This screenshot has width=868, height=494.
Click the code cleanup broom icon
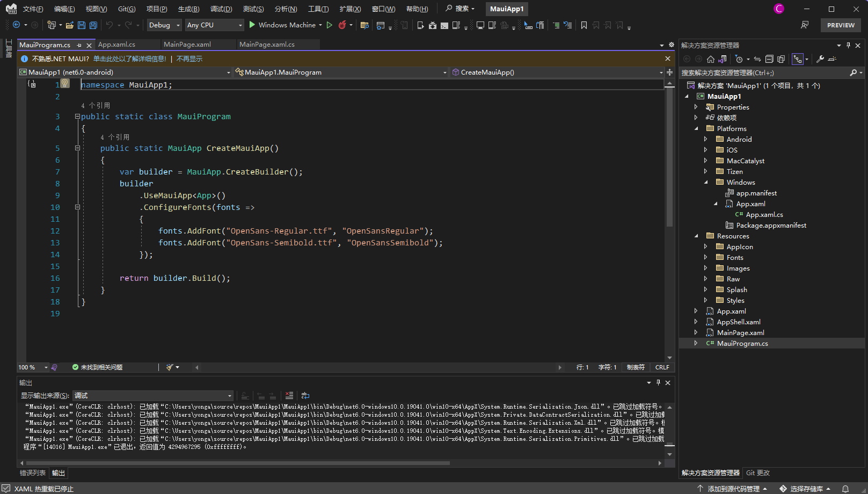click(170, 367)
